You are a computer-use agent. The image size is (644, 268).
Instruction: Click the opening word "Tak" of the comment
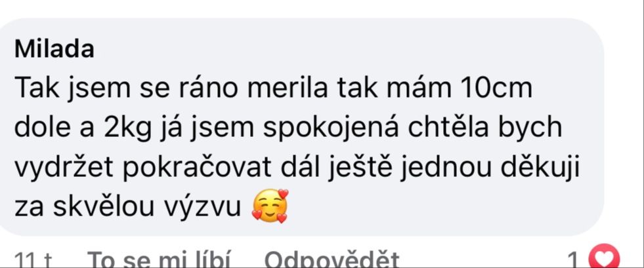(x=36, y=89)
